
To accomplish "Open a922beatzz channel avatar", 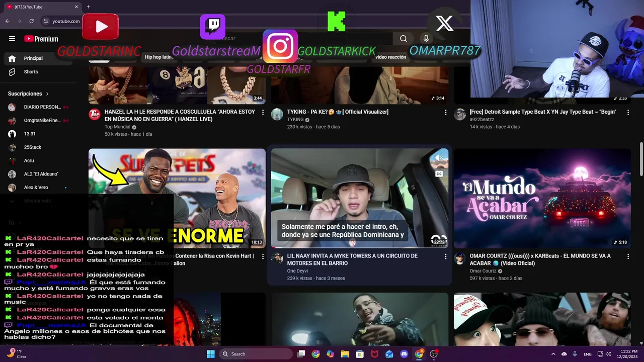I will pos(460,114).
